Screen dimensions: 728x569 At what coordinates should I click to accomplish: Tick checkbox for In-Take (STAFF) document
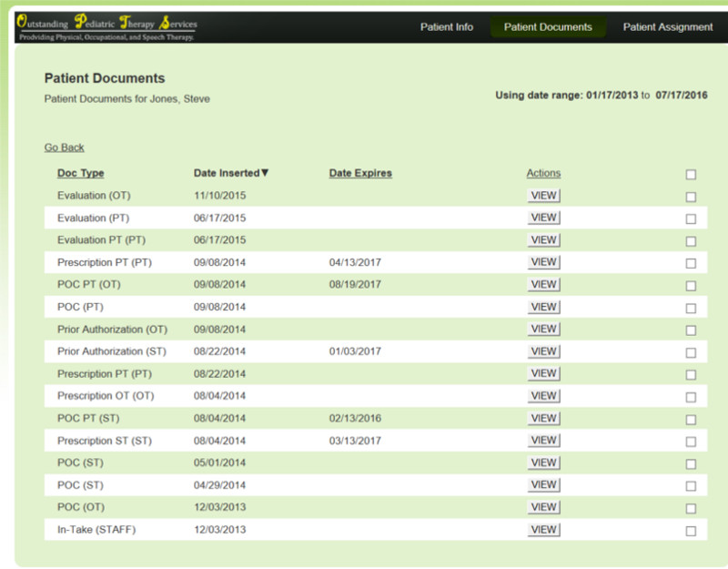[691, 531]
